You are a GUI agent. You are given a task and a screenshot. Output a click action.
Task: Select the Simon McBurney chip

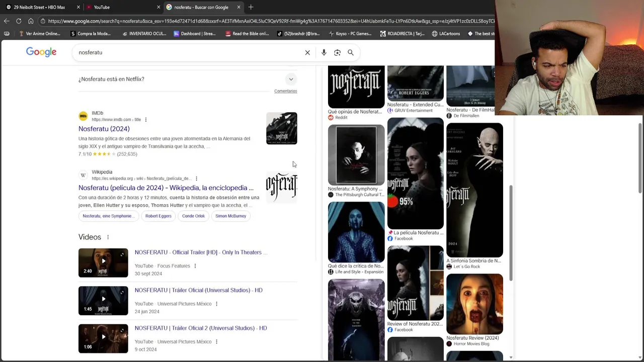pyautogui.click(x=231, y=216)
